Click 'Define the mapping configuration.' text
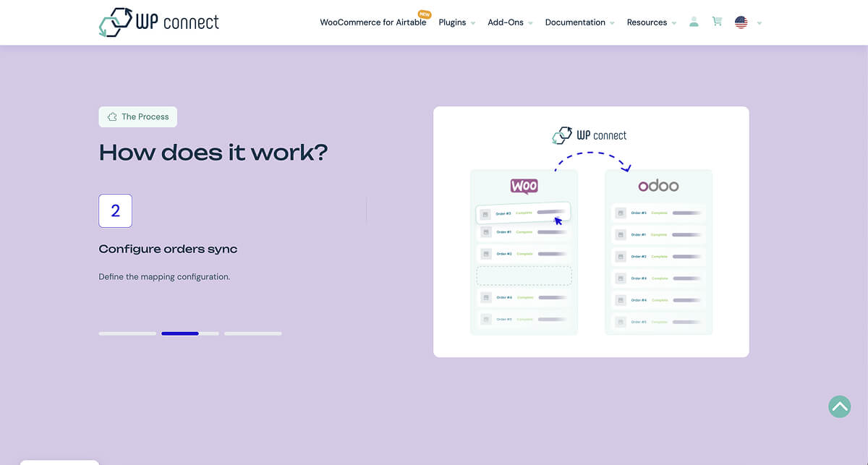The height and width of the screenshot is (465, 868). point(164,277)
